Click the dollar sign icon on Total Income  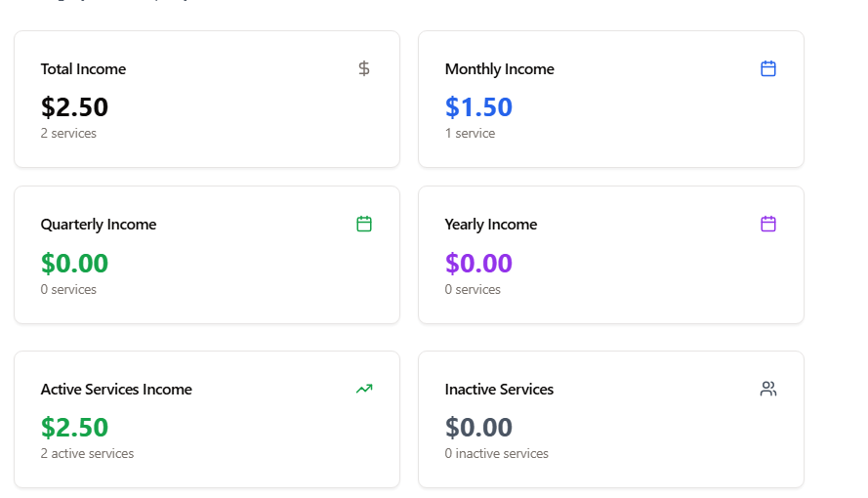(x=364, y=68)
